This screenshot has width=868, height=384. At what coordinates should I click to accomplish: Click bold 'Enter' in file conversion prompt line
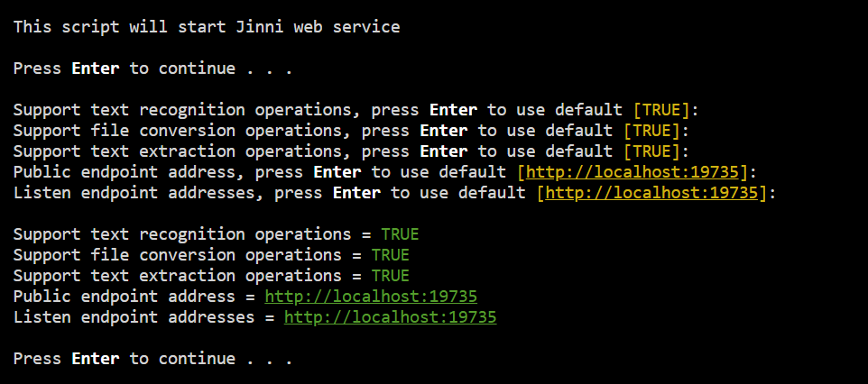click(443, 131)
